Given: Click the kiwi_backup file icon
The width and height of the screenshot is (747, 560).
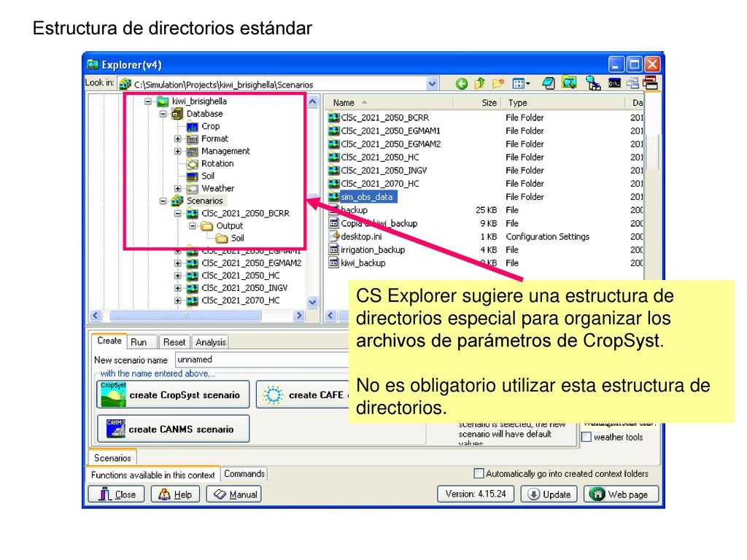Looking at the screenshot, I should click(334, 262).
